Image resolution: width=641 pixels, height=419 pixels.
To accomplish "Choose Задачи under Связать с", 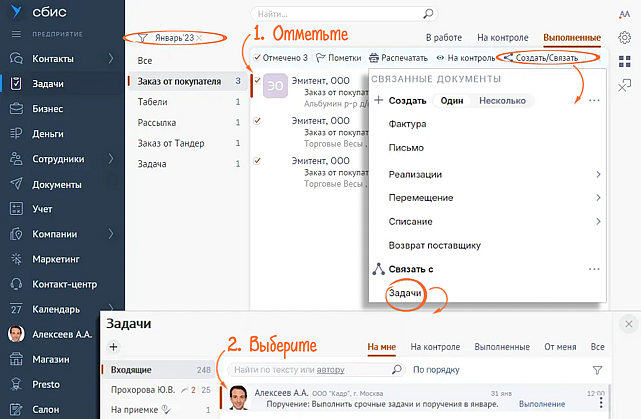I will (403, 293).
